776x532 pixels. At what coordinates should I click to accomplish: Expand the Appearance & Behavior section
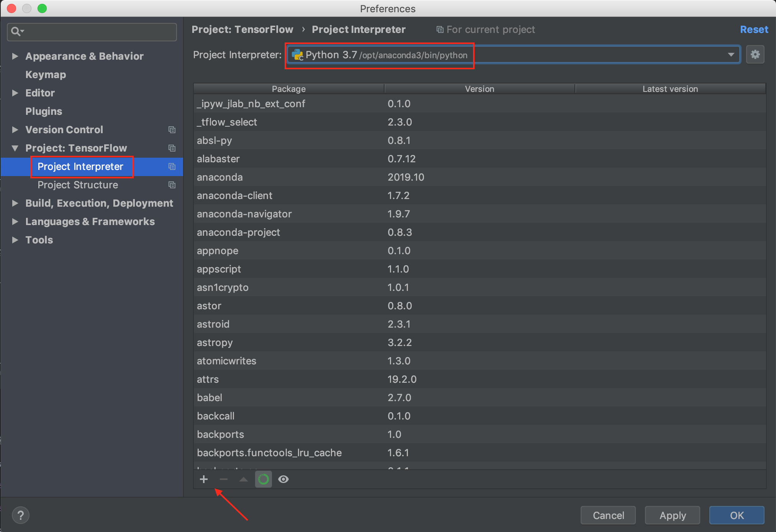[x=15, y=56]
